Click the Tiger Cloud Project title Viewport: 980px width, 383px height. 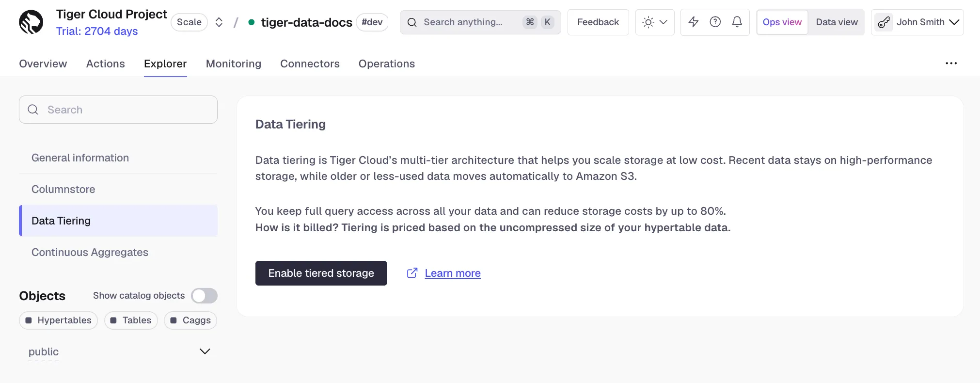tap(111, 14)
